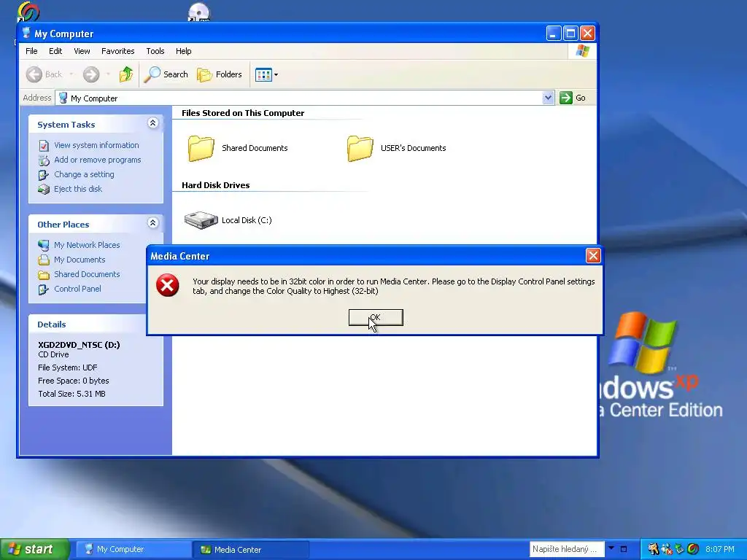Click the Control Panel icon in Other Places

44,289
